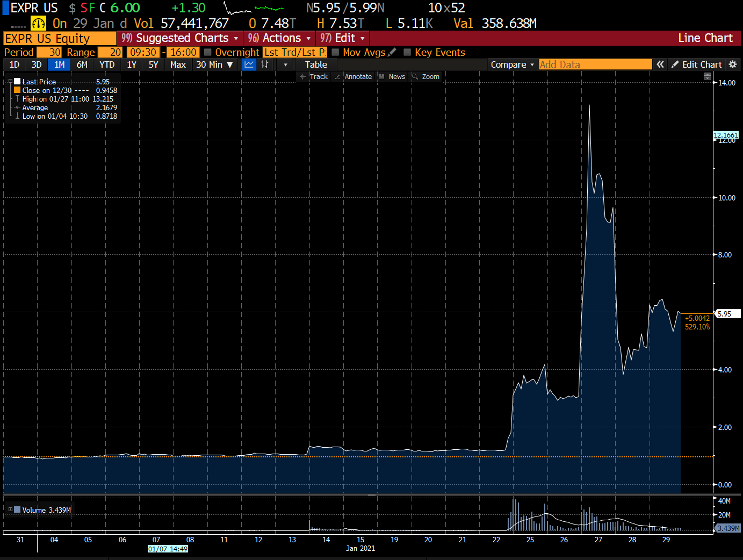
Task: Collapse the panel with the double-chevron icon
Action: 660,64
